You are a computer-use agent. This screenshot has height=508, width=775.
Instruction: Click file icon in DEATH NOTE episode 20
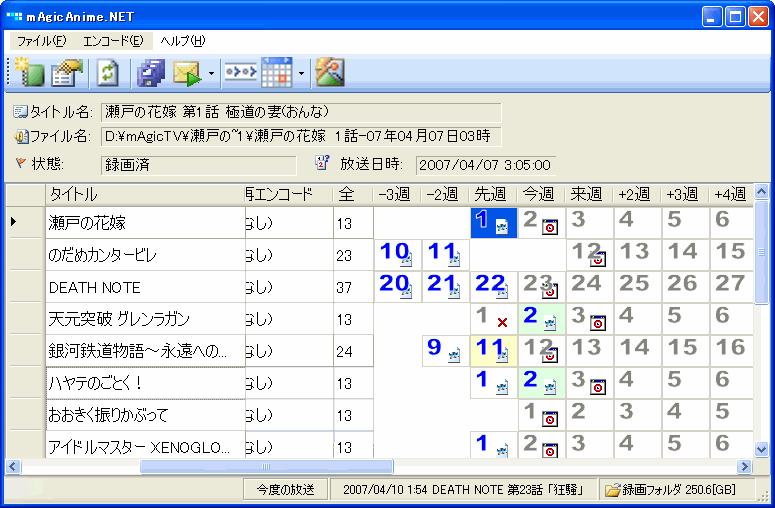(x=406, y=291)
